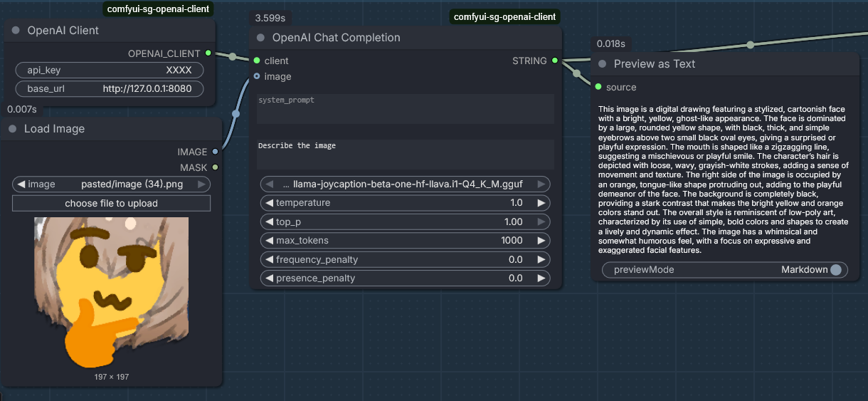
Task: Click the Load Image node title
Action: 54,129
